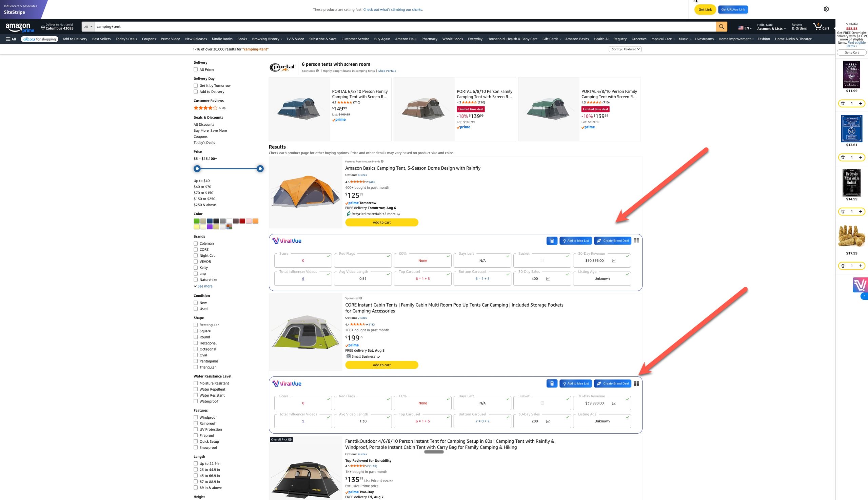Filter by 4 stars & Up reviews
This screenshot has height=500, width=868.
point(209,108)
